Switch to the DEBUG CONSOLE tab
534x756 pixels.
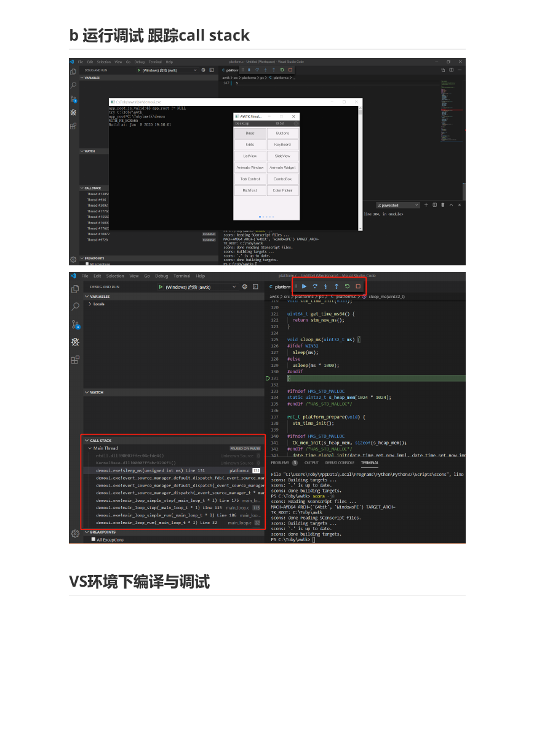340,462
